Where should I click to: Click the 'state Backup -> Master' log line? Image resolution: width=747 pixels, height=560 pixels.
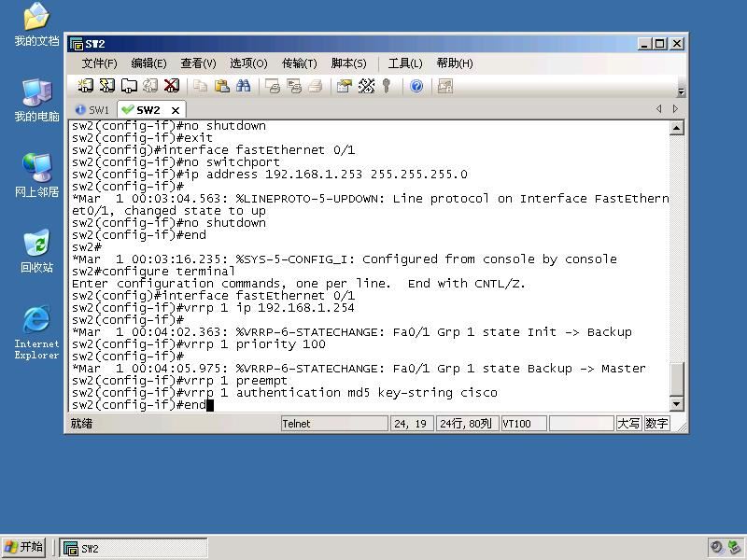pyautogui.click(x=359, y=369)
